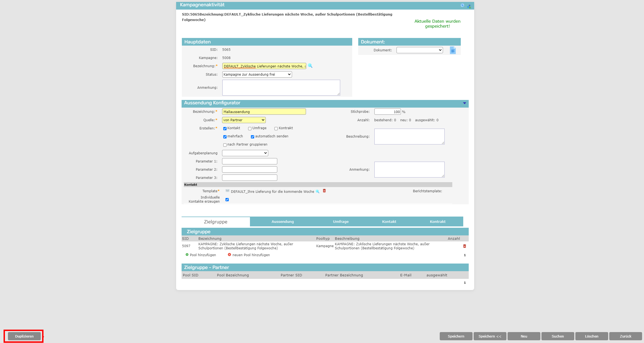Click the disc icon in Kampagnenaktivität header
Viewport: 644px width, 343px height.
(x=462, y=5)
